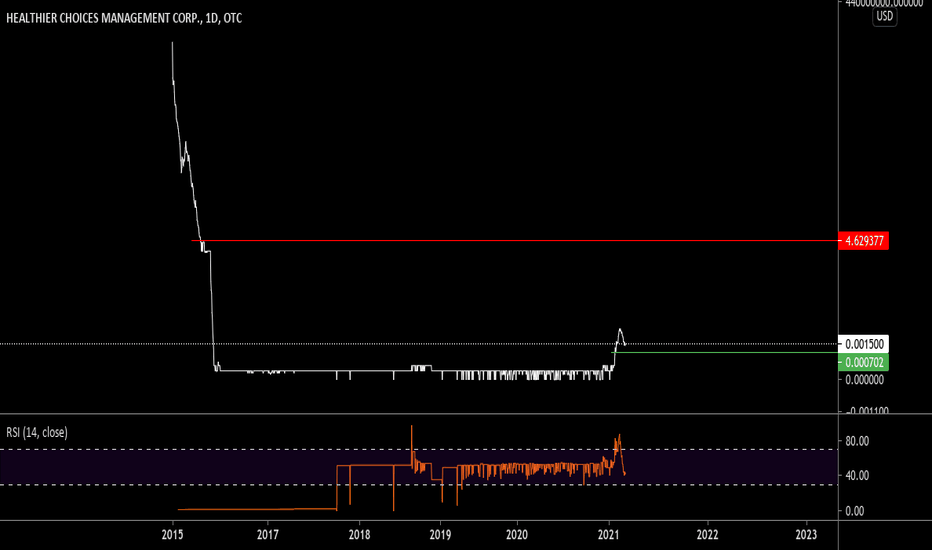Click the 2020 label on time axis
This screenshot has height=550, width=932.
coord(517,535)
